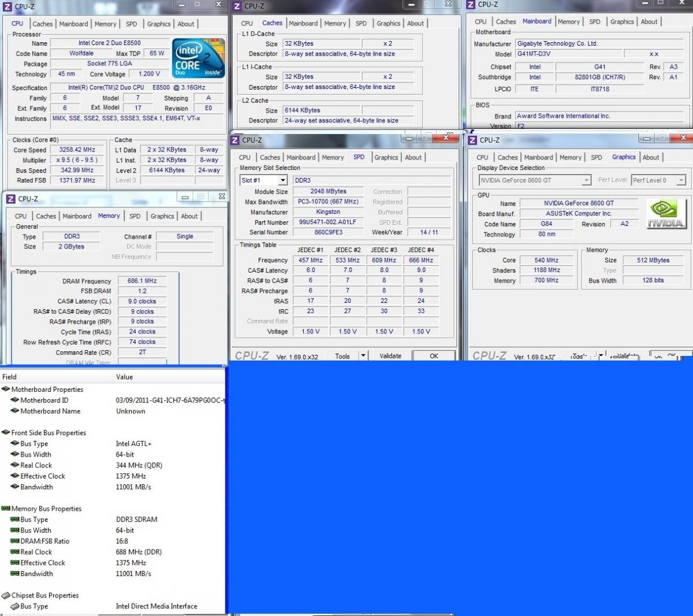693x616 pixels.
Task: Switch to the Caches tab in the Mainboard window
Action: (506, 22)
